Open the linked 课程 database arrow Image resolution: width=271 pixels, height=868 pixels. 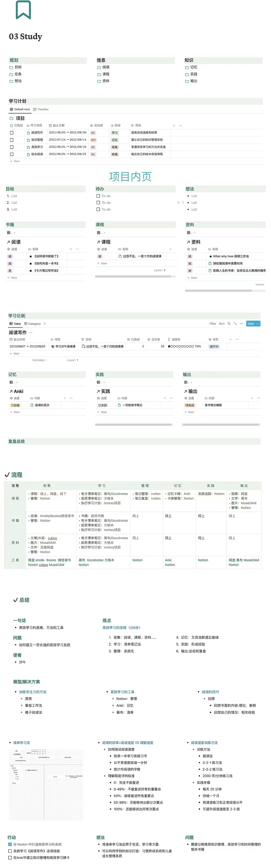[x=98, y=242]
